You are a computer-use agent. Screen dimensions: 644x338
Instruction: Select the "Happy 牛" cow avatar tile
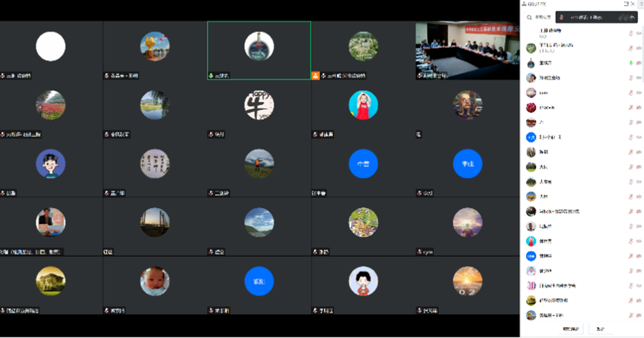[x=259, y=105]
